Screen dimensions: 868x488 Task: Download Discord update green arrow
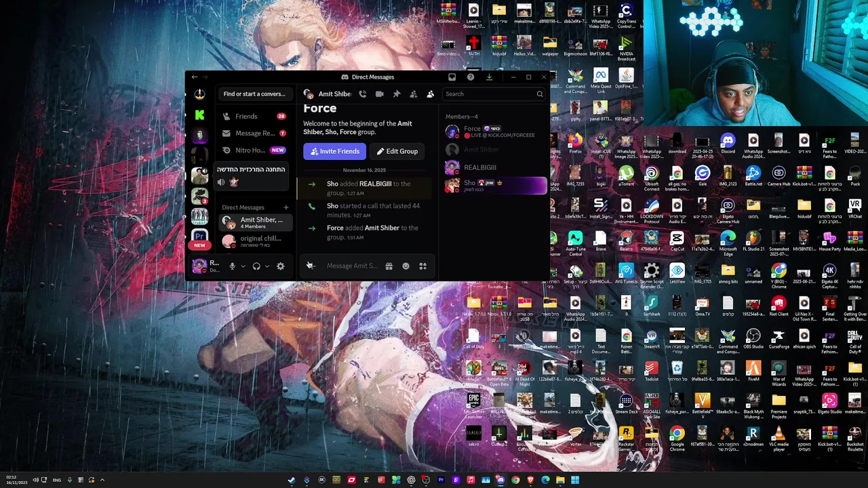[x=489, y=77]
